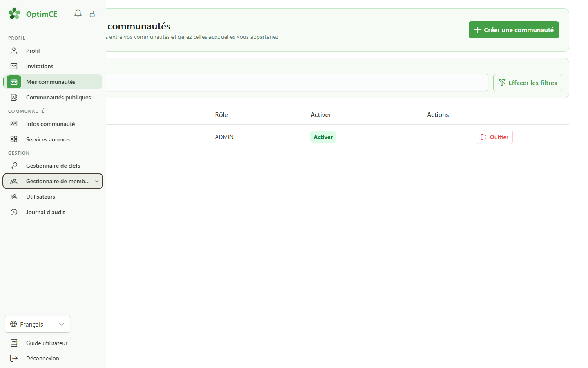The image size is (588, 368).
Task: Click the OptimCE brand name
Action: tap(42, 14)
